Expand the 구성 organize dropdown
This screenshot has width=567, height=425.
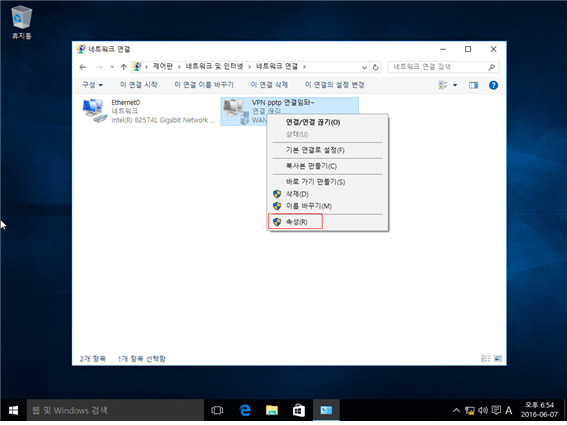click(93, 85)
